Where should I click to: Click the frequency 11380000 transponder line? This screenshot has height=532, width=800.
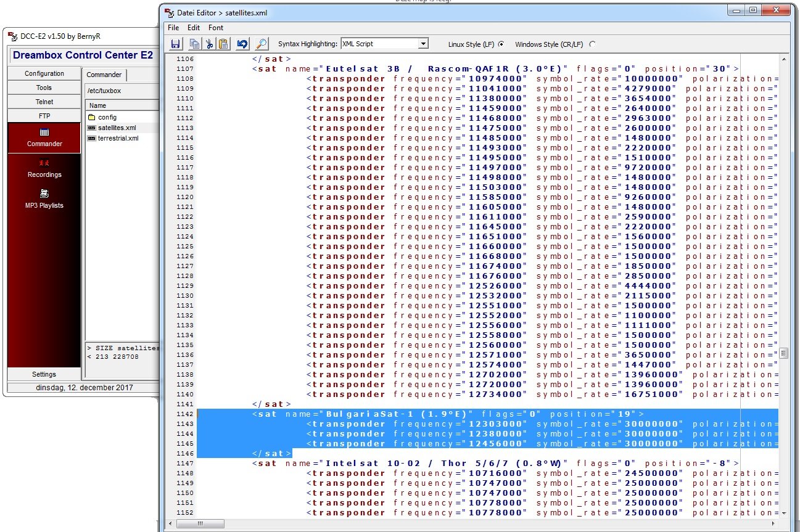542,98
